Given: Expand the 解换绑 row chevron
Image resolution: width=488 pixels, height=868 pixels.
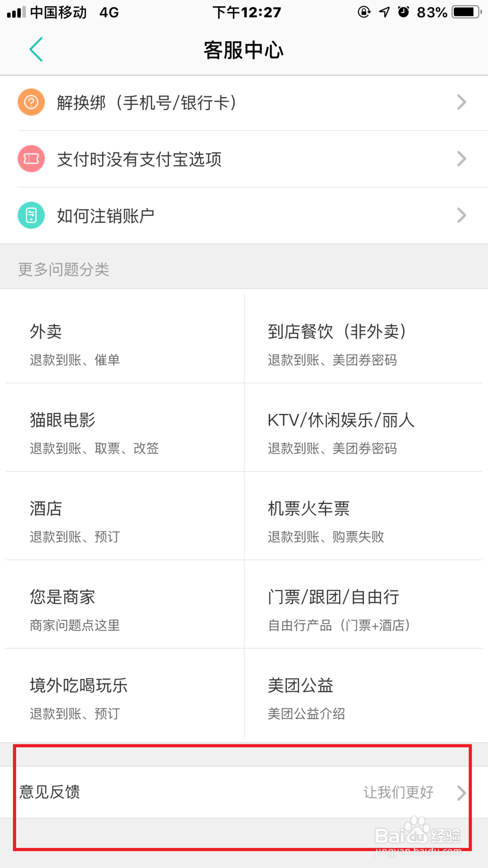Looking at the screenshot, I should (x=462, y=102).
